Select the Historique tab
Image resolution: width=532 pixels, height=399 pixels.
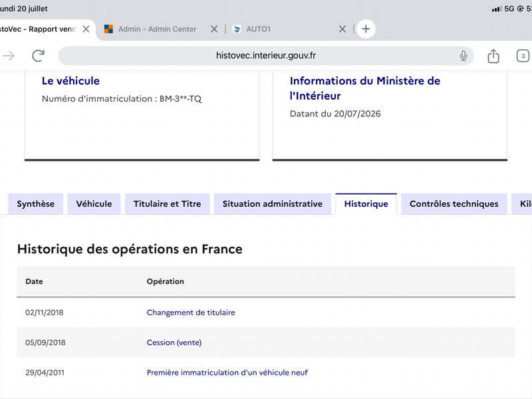pyautogui.click(x=366, y=204)
